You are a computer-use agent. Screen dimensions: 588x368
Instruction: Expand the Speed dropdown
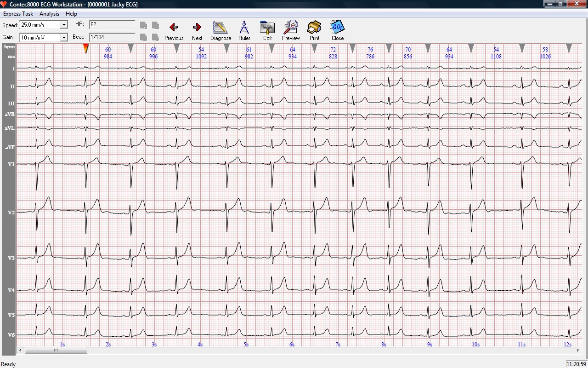(x=64, y=25)
